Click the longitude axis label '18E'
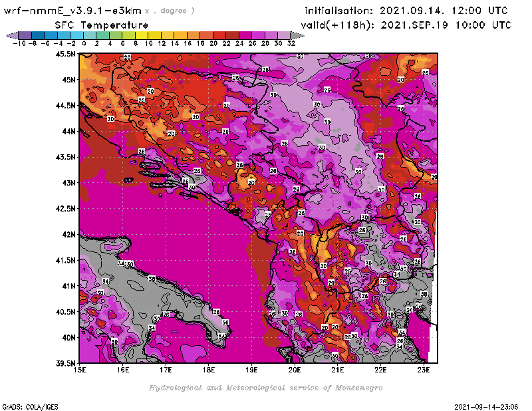 pos(209,370)
